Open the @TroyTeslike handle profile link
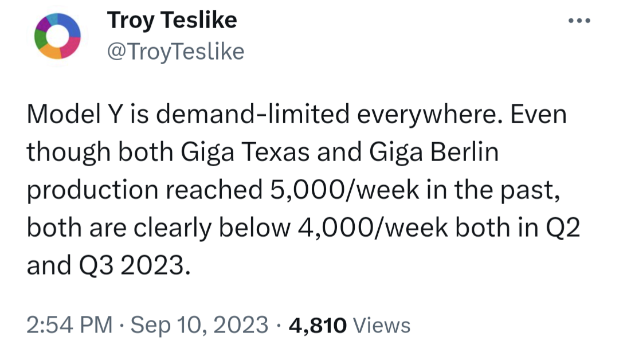 pos(175,52)
